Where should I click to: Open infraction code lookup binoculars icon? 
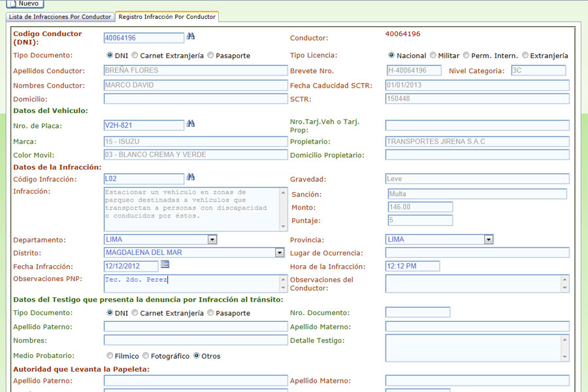coord(191,177)
